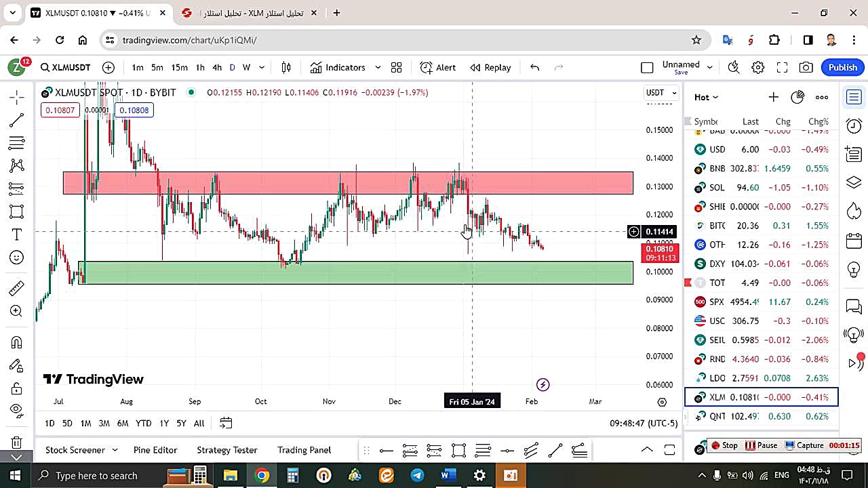Add a symbol to compare
This screenshot has width=868, height=488.
(x=108, y=67)
